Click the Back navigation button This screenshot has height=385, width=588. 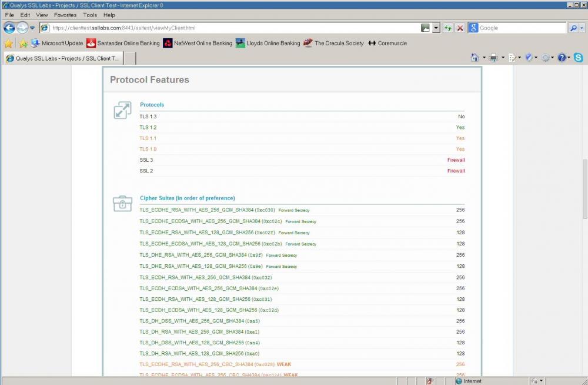pyautogui.click(x=9, y=28)
